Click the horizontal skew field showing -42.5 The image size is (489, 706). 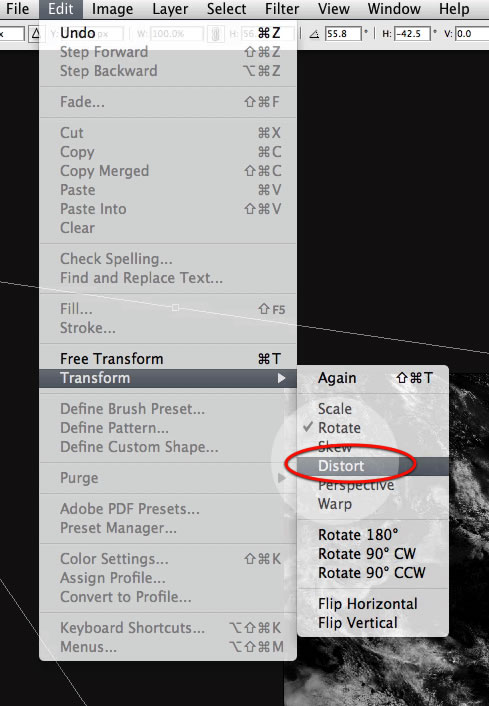pyautogui.click(x=412, y=34)
